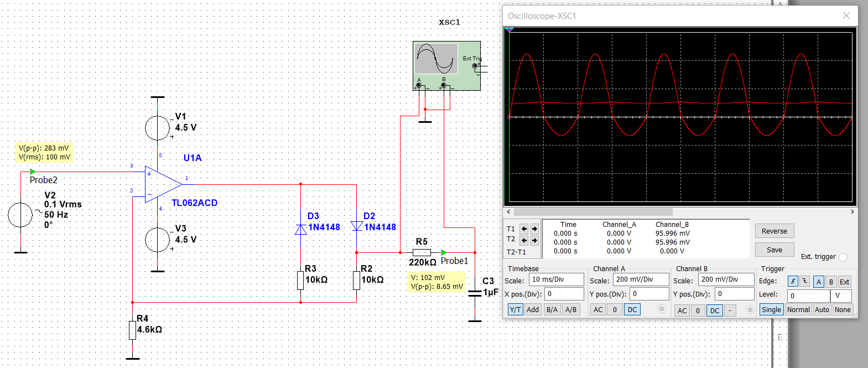Switch trigger mode to Auto
Image resolution: width=868 pixels, height=368 pixels.
(822, 309)
